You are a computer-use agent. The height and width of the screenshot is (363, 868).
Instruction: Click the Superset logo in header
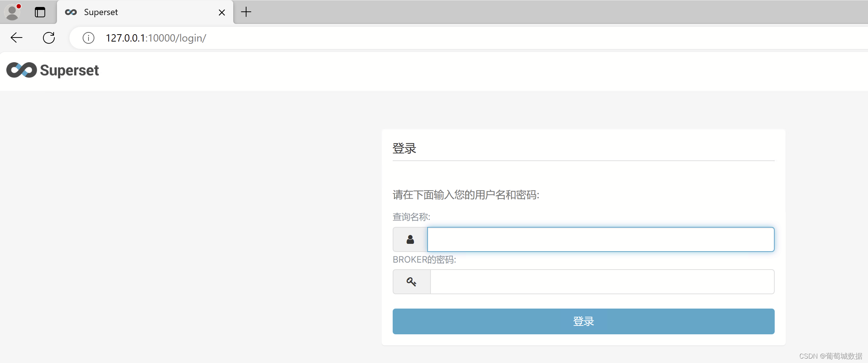[x=53, y=70]
